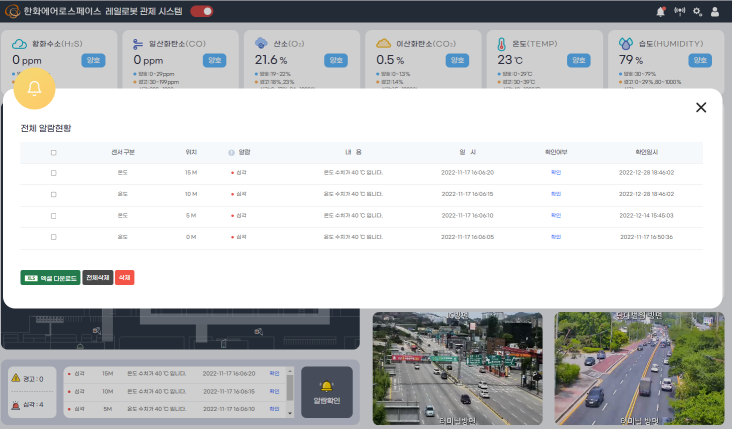732x429 pixels.
Task: Check the select-all checkbox in table header
Action: (x=53, y=152)
